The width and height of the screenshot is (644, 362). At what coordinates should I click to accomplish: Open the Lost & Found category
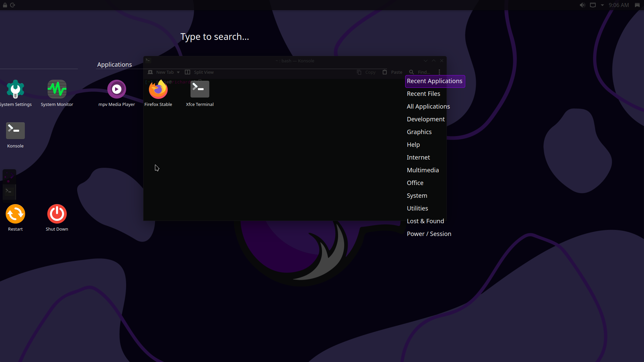[425, 221]
